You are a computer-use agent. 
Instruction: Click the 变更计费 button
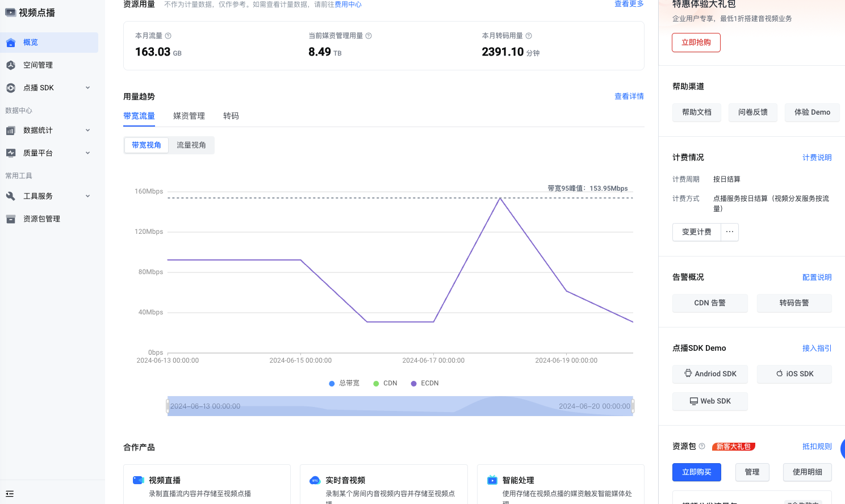pyautogui.click(x=697, y=232)
